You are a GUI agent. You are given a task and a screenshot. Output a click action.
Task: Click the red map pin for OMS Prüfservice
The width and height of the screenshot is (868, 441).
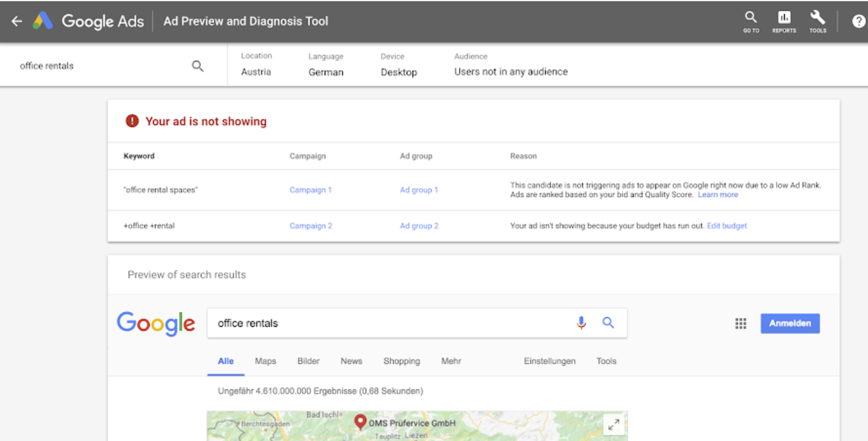coord(359,422)
